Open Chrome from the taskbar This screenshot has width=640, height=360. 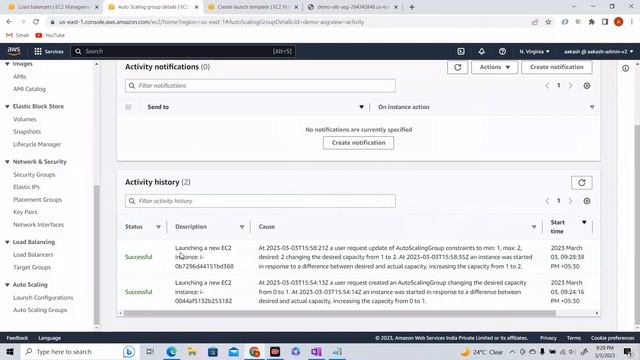(x=254, y=351)
